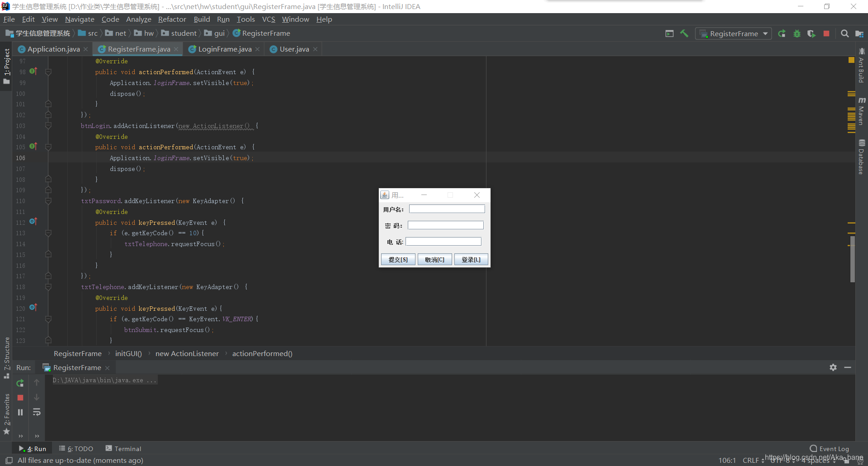Viewport: 868px width, 466px height.
Task: Open Project Structure icon in top toolbar
Action: 859,33
